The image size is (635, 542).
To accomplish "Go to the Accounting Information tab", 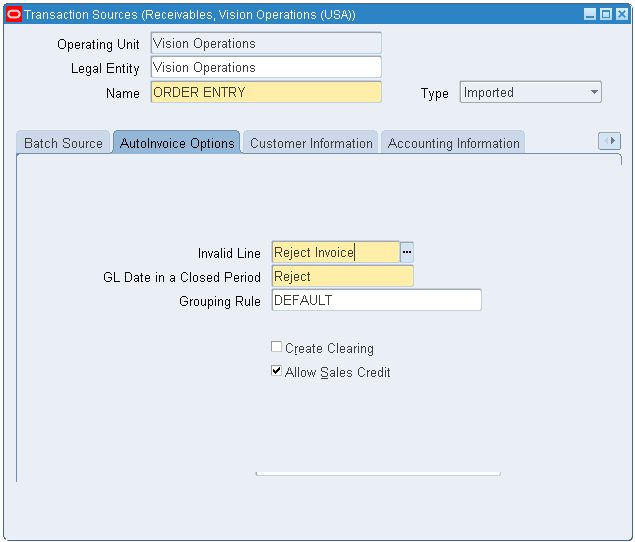I will pyautogui.click(x=453, y=143).
